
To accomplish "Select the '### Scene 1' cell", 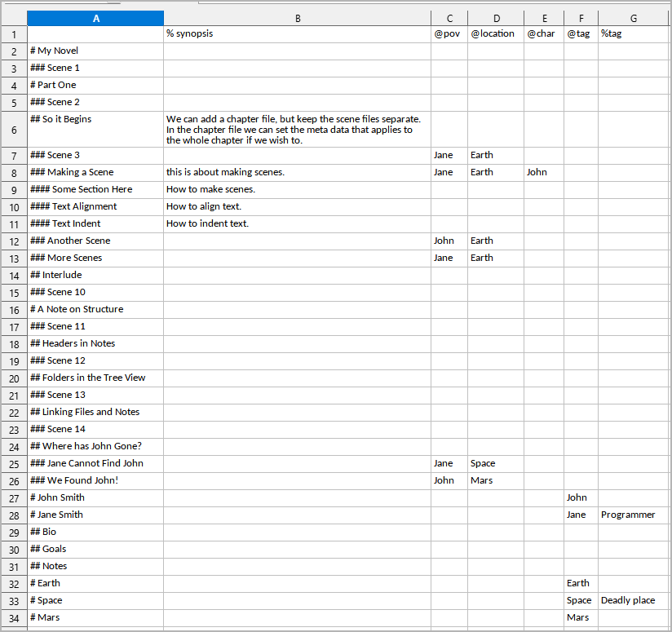I will click(95, 69).
